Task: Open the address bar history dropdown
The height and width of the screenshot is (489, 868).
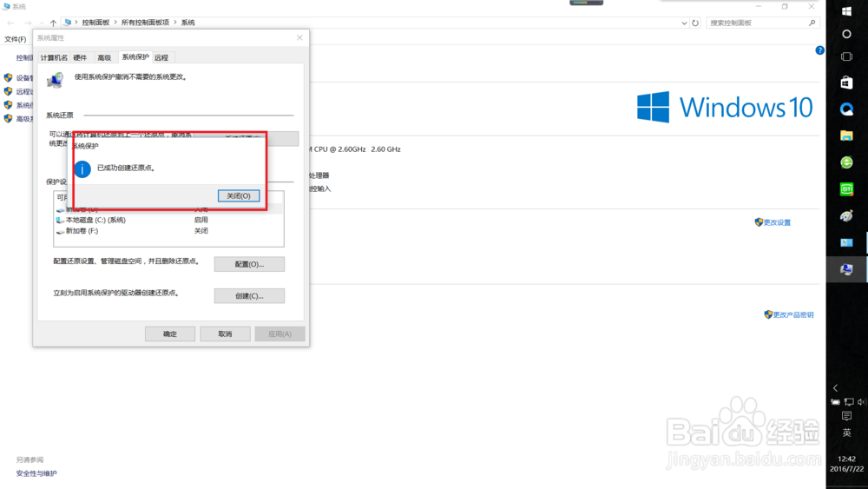Action: [684, 23]
